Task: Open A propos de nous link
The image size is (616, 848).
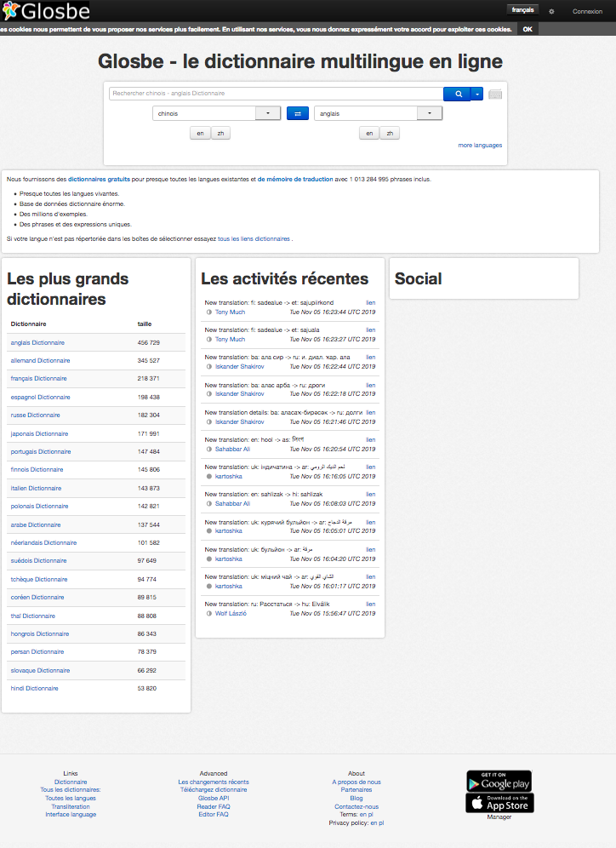Action: 356,782
